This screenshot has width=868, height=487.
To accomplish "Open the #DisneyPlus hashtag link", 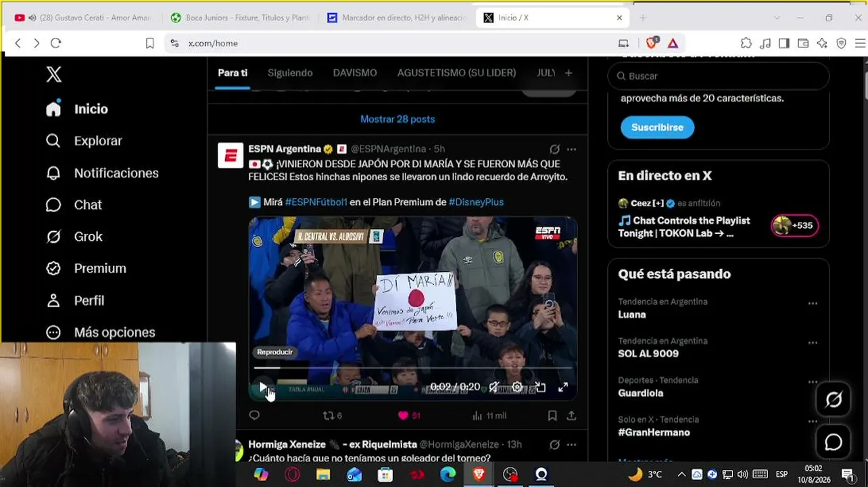I will point(476,202).
